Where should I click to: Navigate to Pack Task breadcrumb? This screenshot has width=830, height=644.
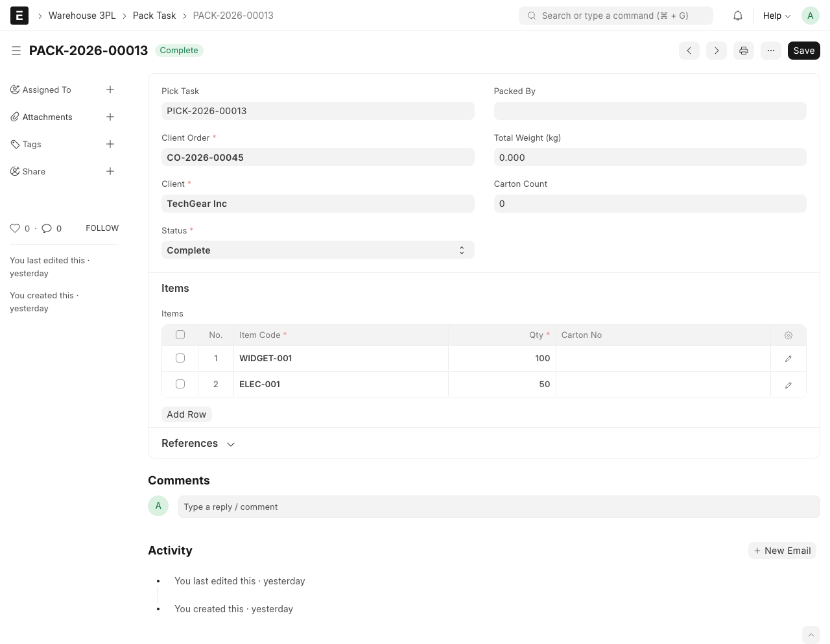click(154, 16)
